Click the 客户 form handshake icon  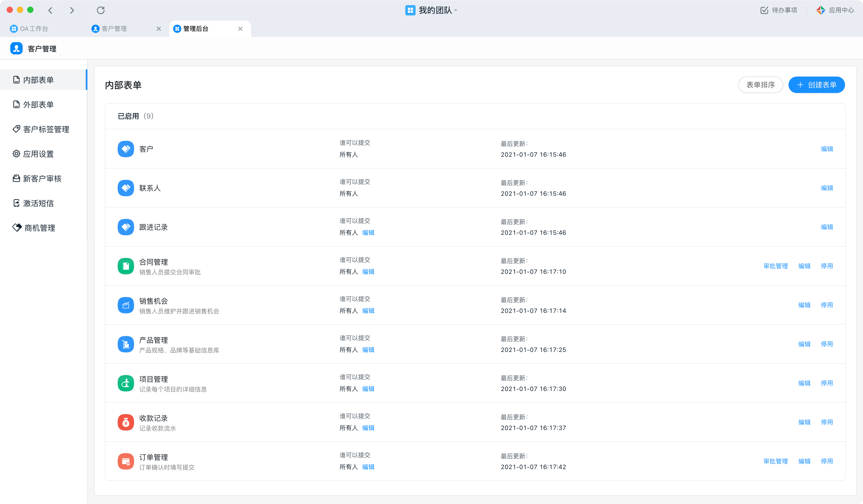(126, 149)
